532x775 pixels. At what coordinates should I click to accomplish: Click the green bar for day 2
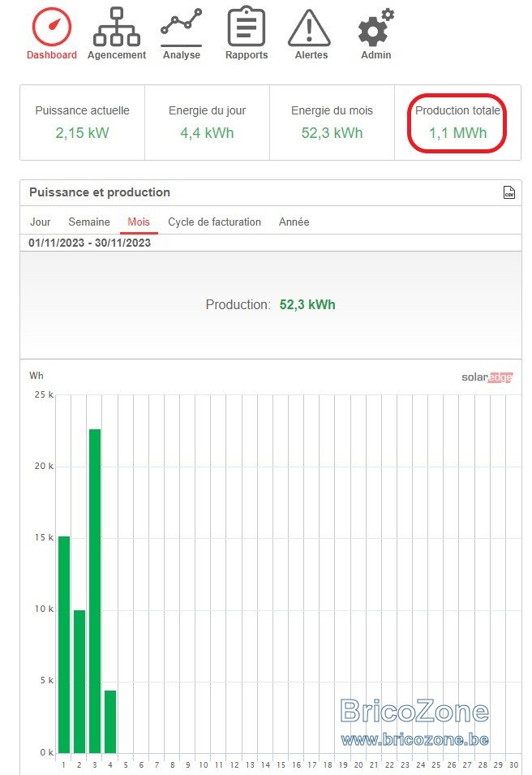coord(79,681)
